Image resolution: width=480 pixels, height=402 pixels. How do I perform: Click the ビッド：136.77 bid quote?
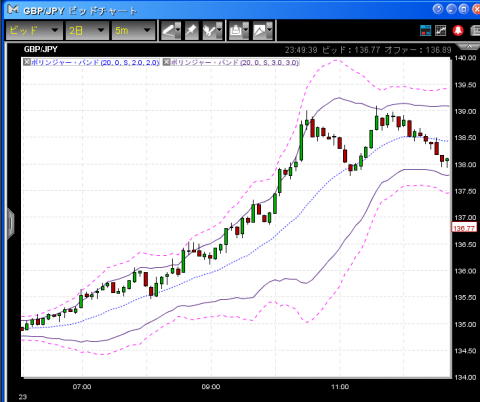[x=351, y=50]
